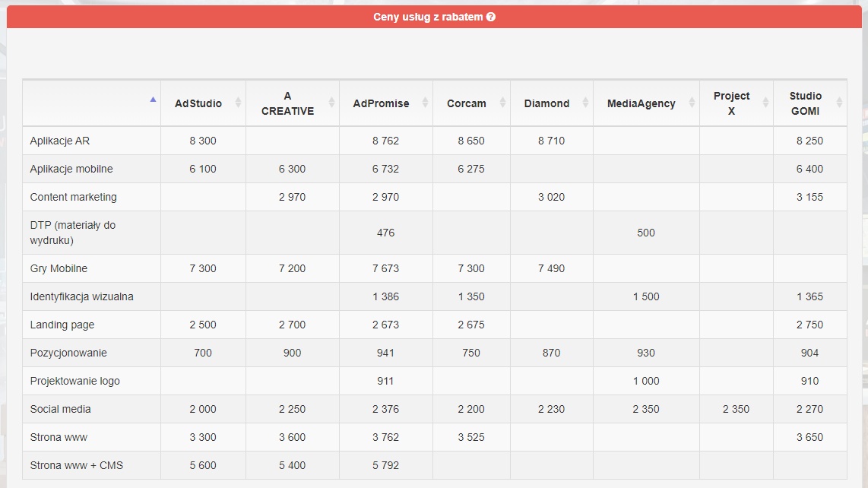Click Project X price 2 350 for Social media

point(736,410)
